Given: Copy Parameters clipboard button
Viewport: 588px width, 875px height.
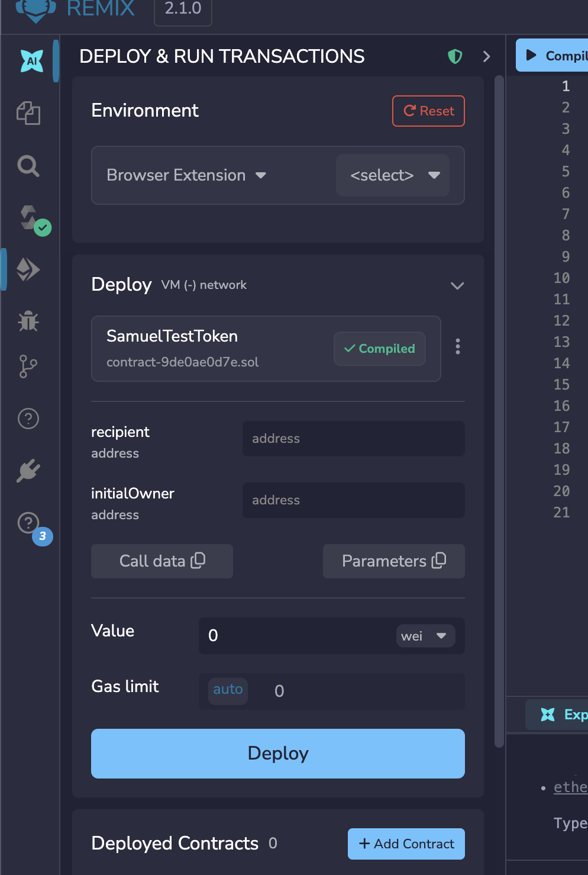Looking at the screenshot, I should coord(394,561).
